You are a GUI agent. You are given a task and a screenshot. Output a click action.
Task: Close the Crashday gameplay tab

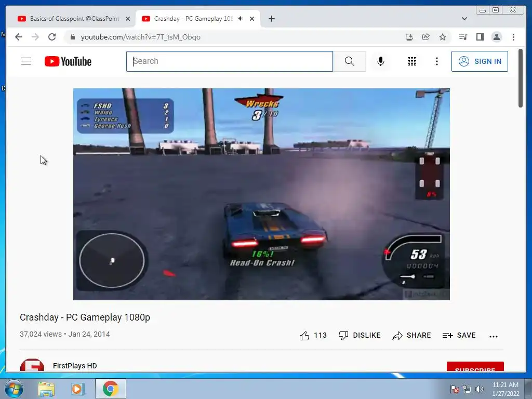tap(252, 19)
